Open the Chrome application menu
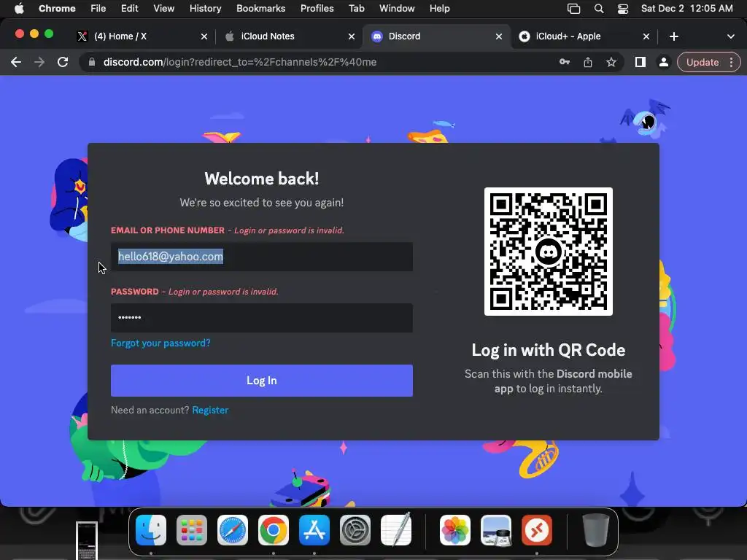Screen dimensions: 747x560 (x=57, y=9)
